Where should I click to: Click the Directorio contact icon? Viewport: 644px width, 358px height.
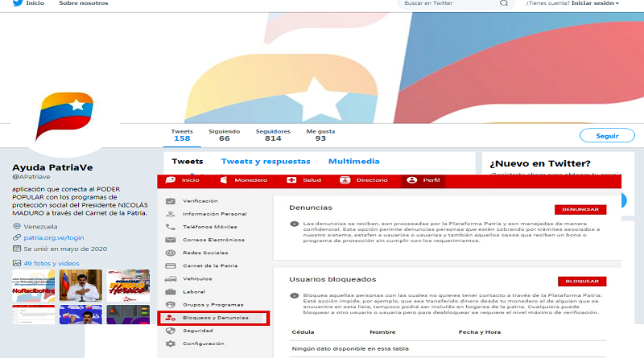click(345, 180)
